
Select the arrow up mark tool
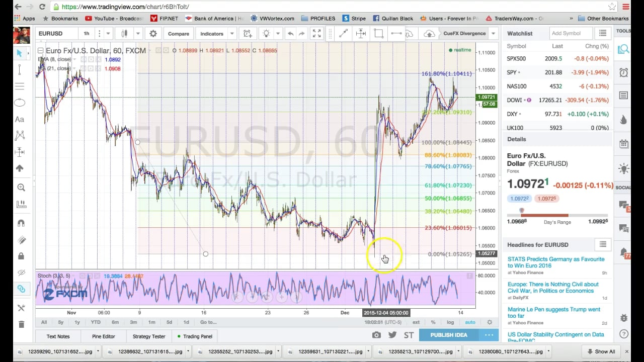20,168
